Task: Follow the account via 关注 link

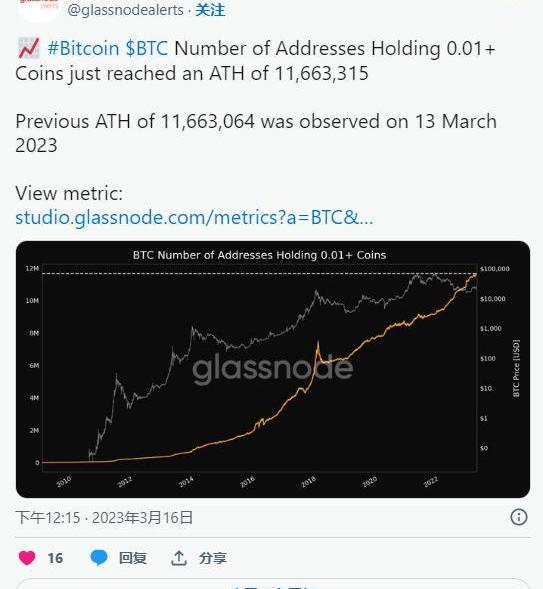Action: (210, 10)
